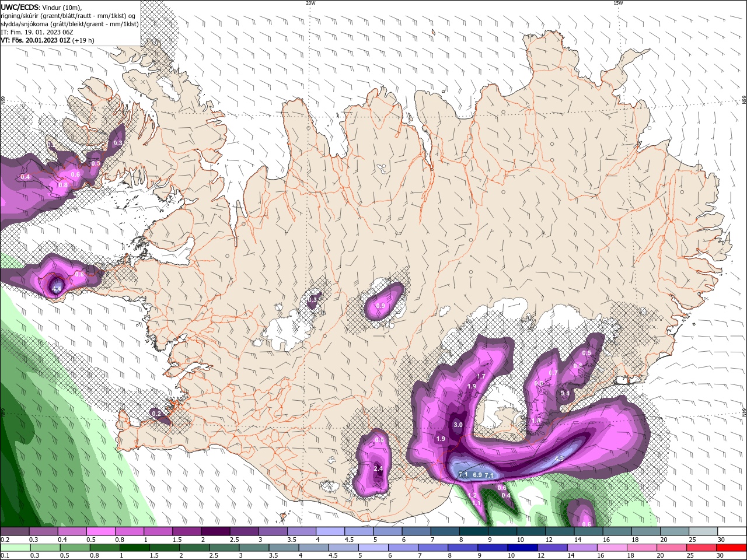Select the darkest green lower swatch labeled 1
This screenshot has width=747, height=560.
click(x=134, y=548)
